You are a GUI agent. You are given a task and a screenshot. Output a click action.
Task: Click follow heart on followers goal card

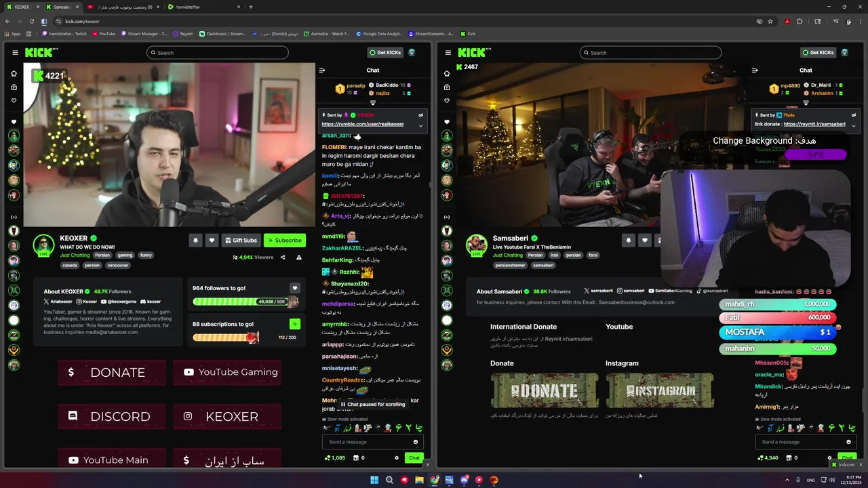294,288
